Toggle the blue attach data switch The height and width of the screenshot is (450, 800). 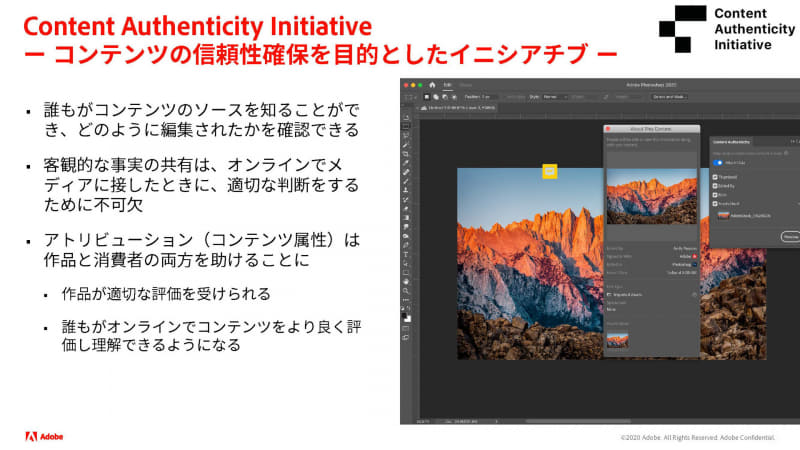pos(717,163)
